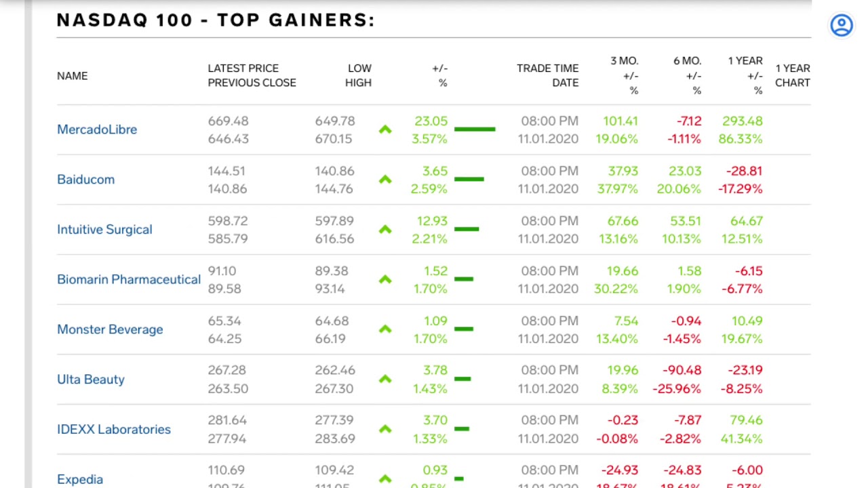The image size is (868, 488).
Task: Click Intuitive Surgical's green up arrow
Action: (x=385, y=230)
